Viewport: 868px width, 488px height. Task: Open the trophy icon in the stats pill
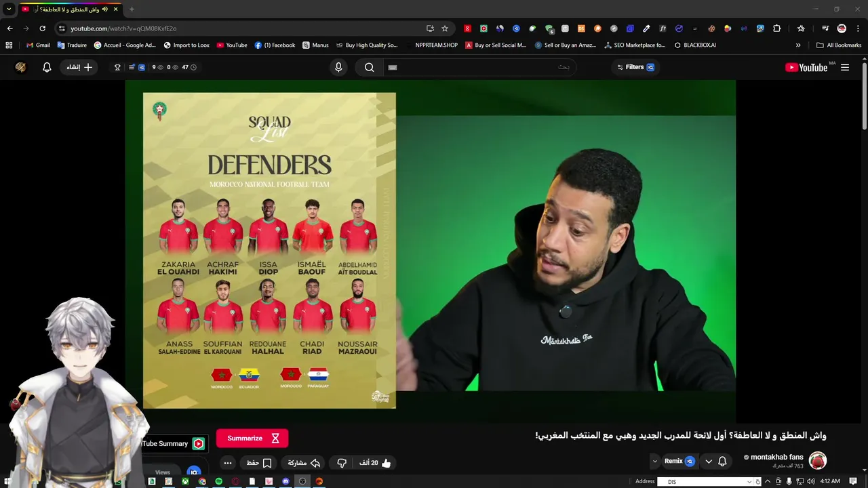(x=117, y=67)
